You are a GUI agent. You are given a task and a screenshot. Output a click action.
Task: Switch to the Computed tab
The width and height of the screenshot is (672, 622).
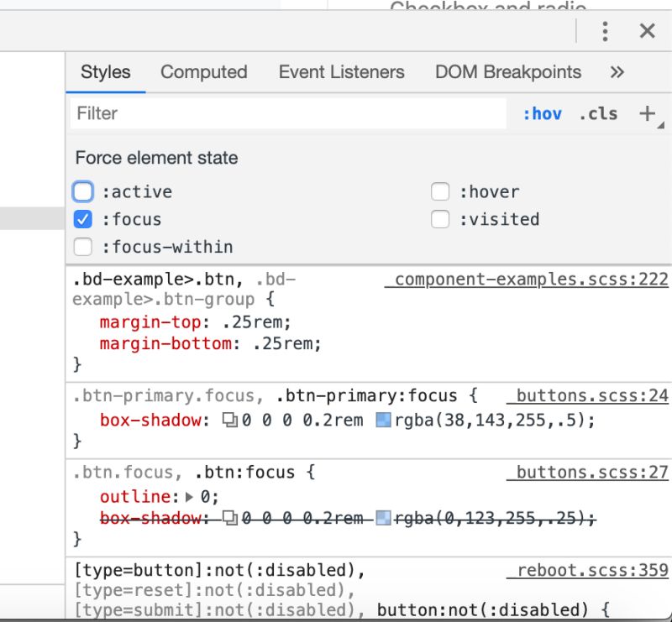203,72
